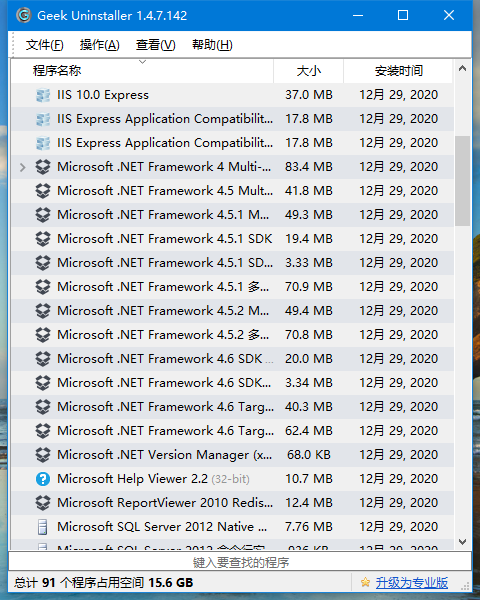This screenshot has width=480, height=600.
Task: Click the Microsoft ReportViewer 2010 Redistributable icon
Action: coord(42,503)
